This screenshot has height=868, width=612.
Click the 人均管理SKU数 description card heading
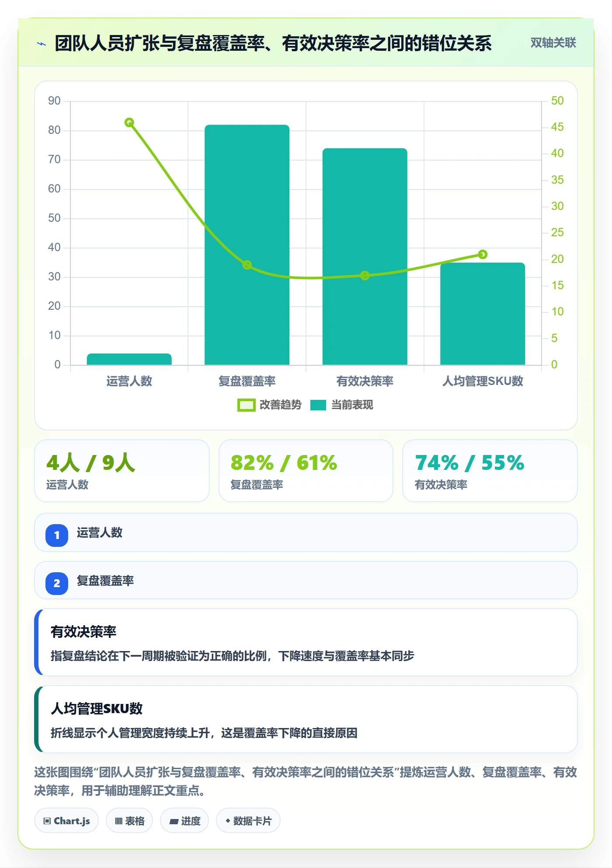pyautogui.click(x=97, y=709)
